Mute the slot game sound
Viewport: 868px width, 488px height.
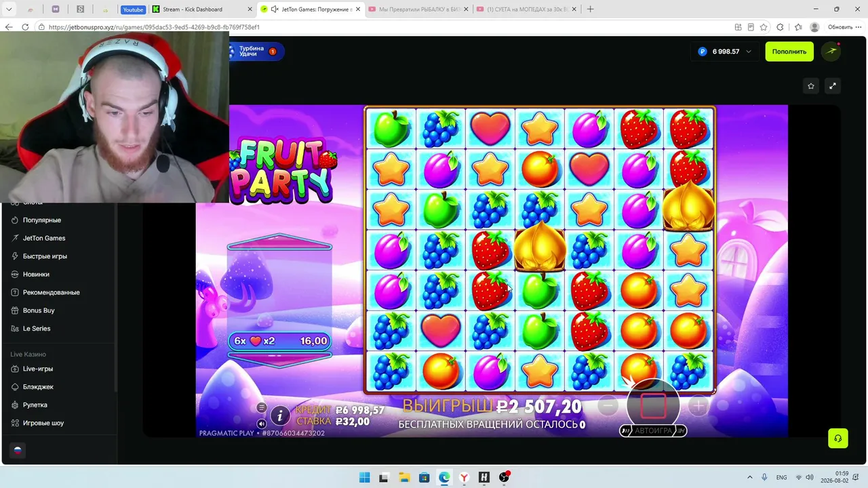point(261,423)
